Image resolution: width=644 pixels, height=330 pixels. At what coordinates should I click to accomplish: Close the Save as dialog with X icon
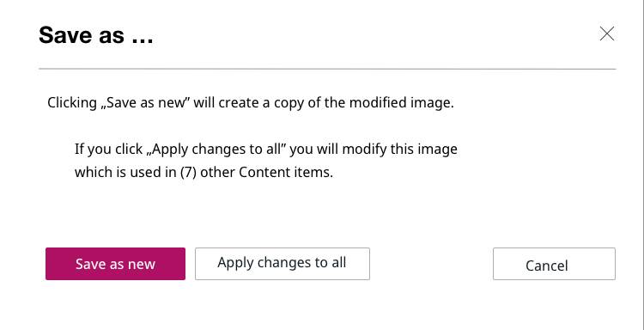(606, 34)
